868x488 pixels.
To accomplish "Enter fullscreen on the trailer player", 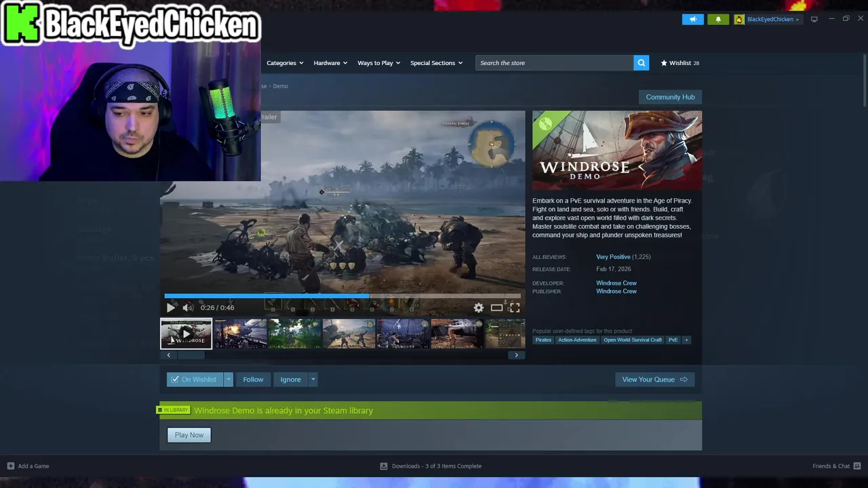I will [x=515, y=308].
